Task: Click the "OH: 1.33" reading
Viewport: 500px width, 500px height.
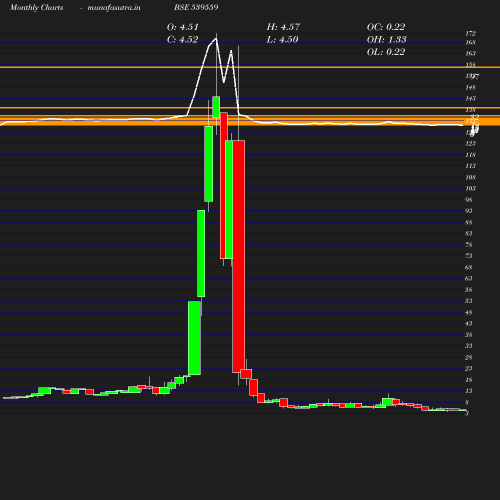Action: tap(387, 40)
